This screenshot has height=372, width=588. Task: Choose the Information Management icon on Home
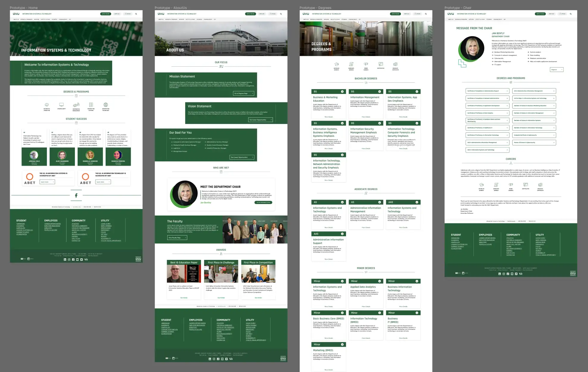click(76, 105)
